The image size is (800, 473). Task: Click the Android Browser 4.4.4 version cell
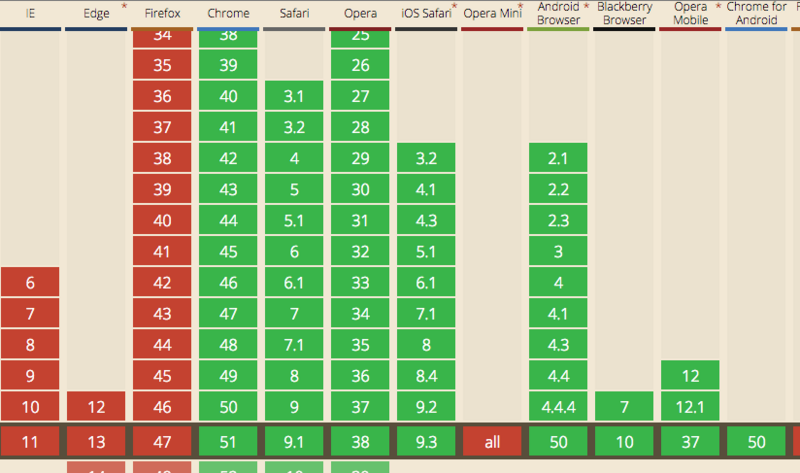tap(558, 407)
